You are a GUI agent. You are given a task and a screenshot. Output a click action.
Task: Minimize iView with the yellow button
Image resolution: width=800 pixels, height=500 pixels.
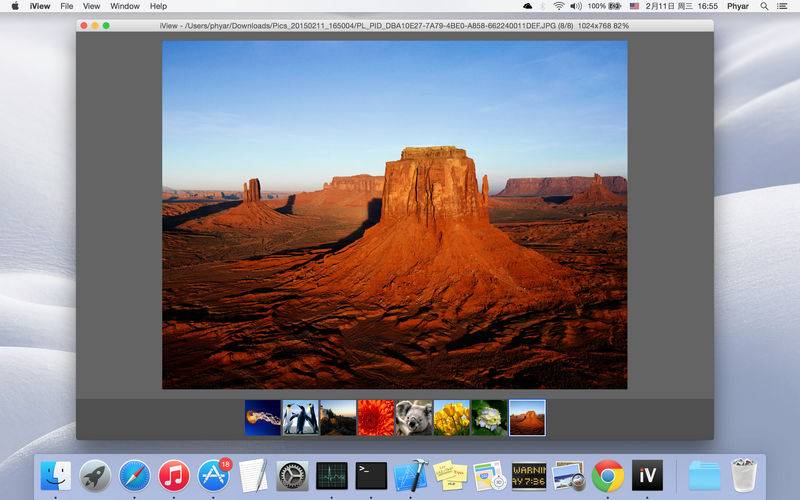(95, 26)
